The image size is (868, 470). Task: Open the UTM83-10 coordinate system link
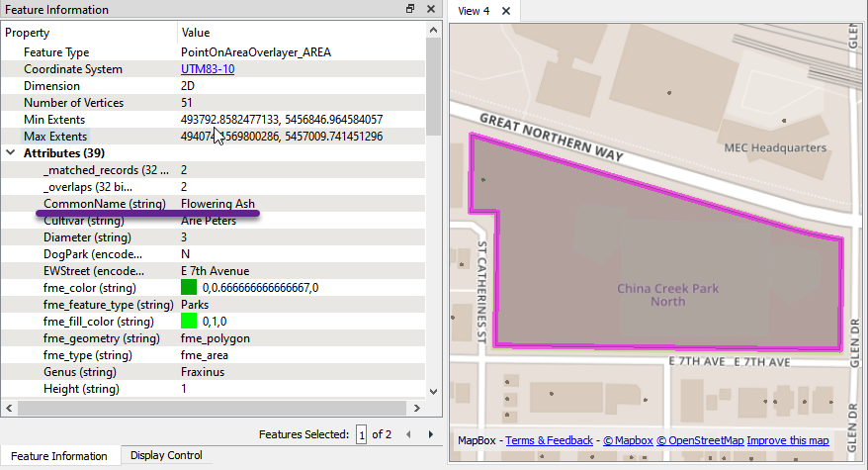point(208,69)
